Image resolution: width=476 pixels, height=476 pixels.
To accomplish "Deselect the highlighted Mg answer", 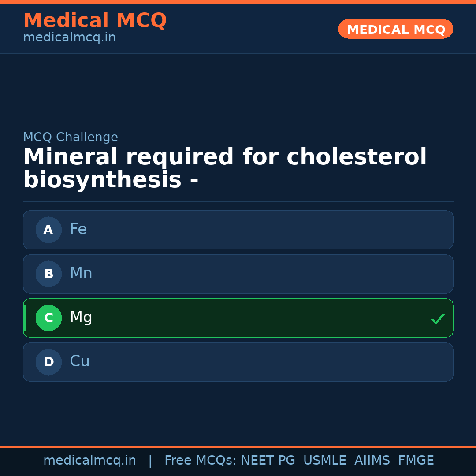I will (x=238, y=318).
